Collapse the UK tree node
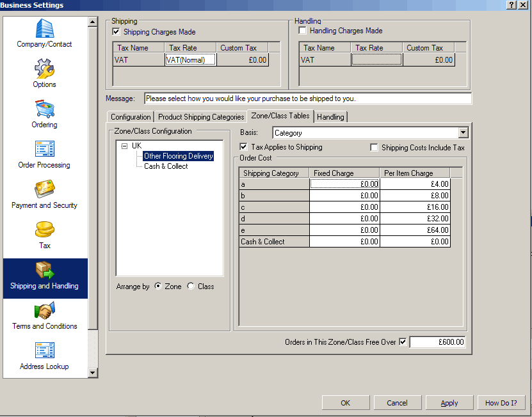Screen dimensions: 532x417 pos(124,146)
